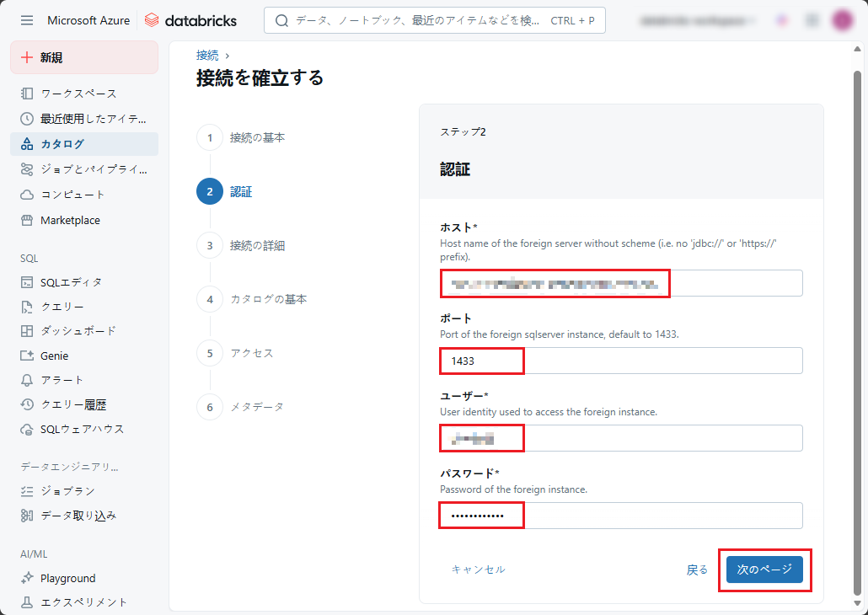Open the SQL Warehouses page
868x615 pixels.
tap(82, 430)
